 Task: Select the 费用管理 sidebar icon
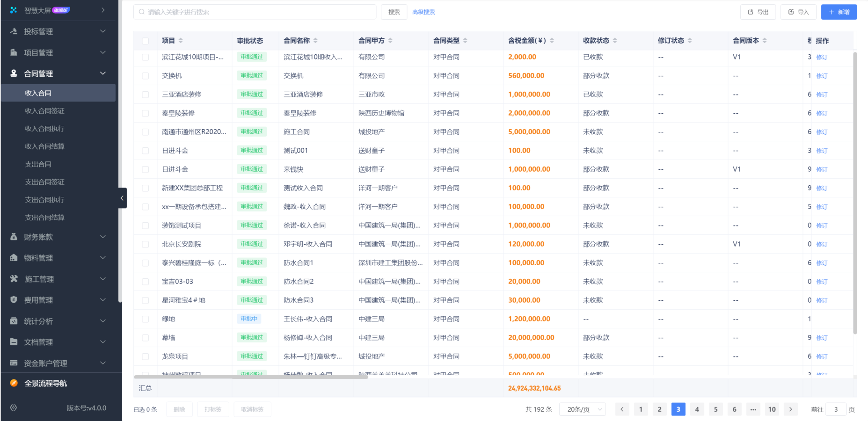pos(13,300)
